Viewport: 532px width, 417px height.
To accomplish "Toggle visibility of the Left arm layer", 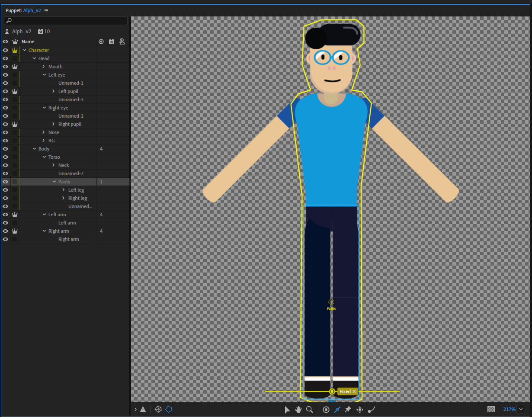I will [5, 214].
